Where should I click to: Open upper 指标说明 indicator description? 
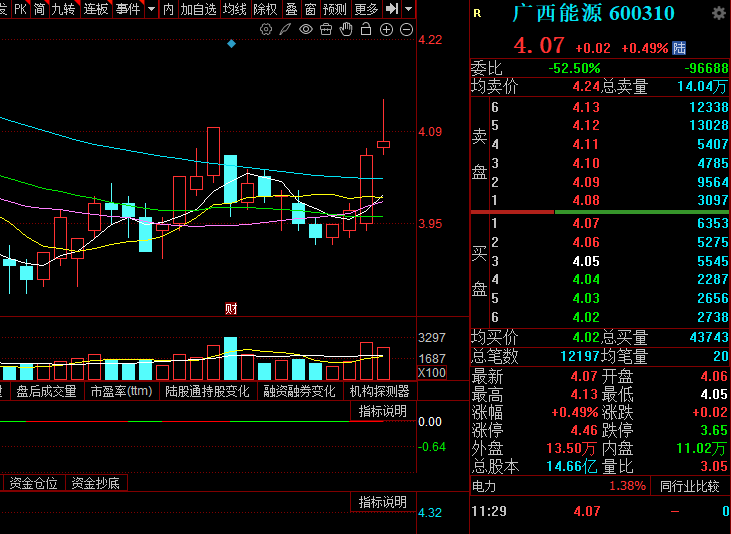click(383, 411)
